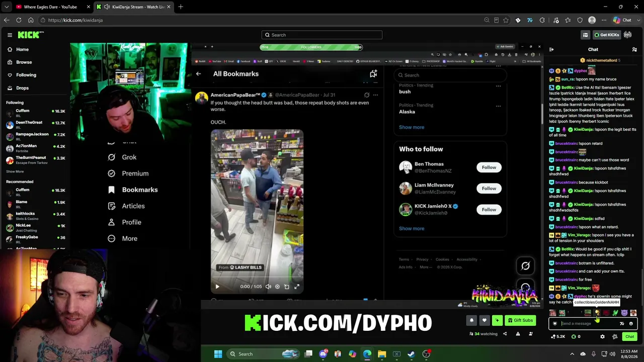Follow KICK Jamieh0 X

click(489, 210)
